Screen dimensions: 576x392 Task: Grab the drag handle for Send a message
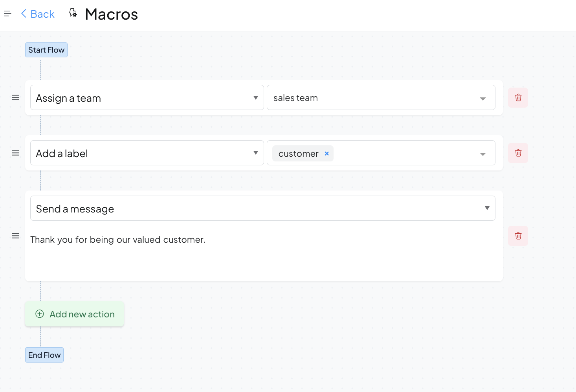15,236
